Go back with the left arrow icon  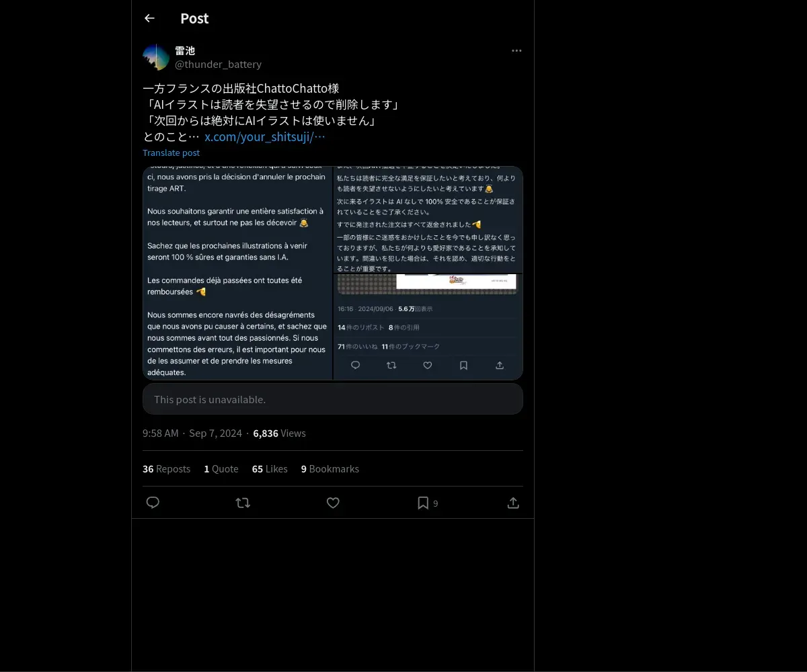point(149,18)
